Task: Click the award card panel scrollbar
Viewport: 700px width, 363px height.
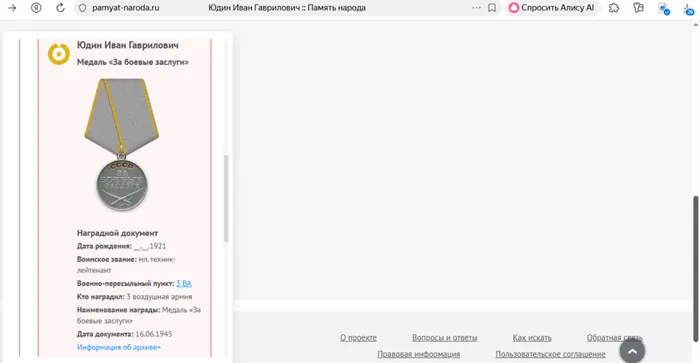Action: [x=226, y=199]
